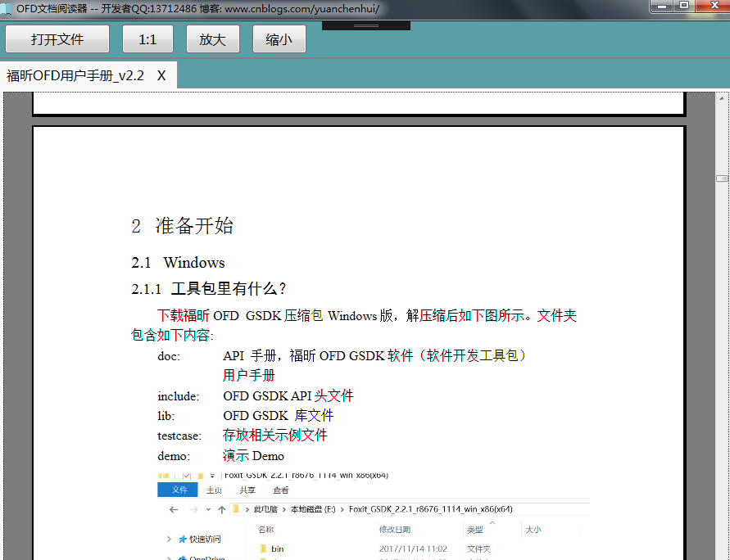Close the 福昕OFD用户手册_v2.2 tab with X
Screen dimensions: 730x560
161,75
